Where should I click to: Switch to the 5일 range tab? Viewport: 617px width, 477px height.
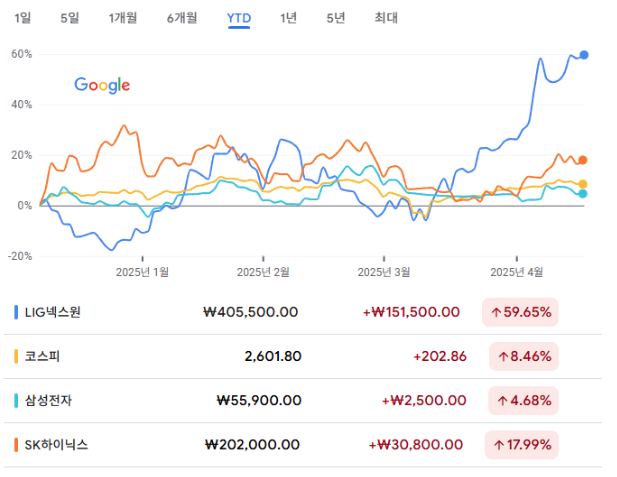[70, 18]
